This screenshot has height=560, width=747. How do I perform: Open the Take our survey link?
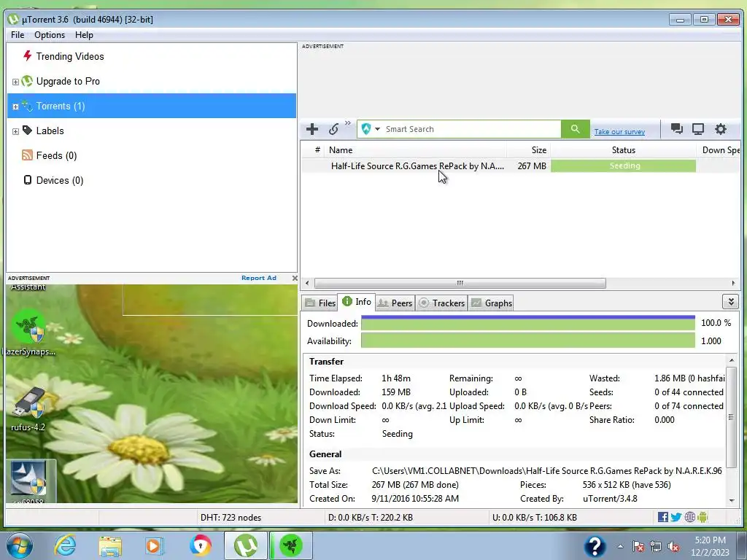click(619, 132)
